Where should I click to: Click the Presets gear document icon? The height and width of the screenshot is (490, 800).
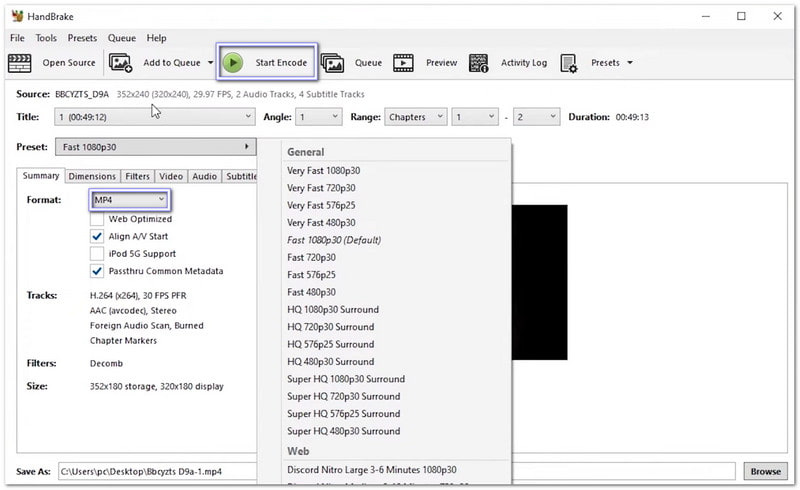tap(568, 63)
